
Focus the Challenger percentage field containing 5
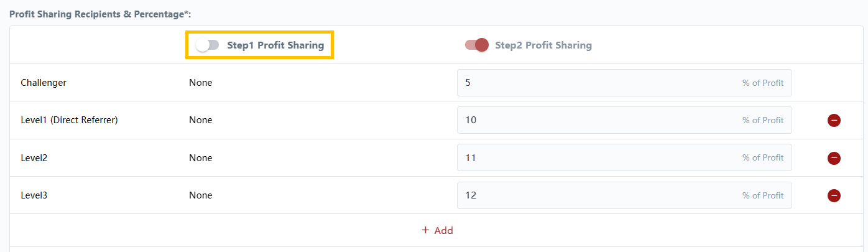point(597,83)
